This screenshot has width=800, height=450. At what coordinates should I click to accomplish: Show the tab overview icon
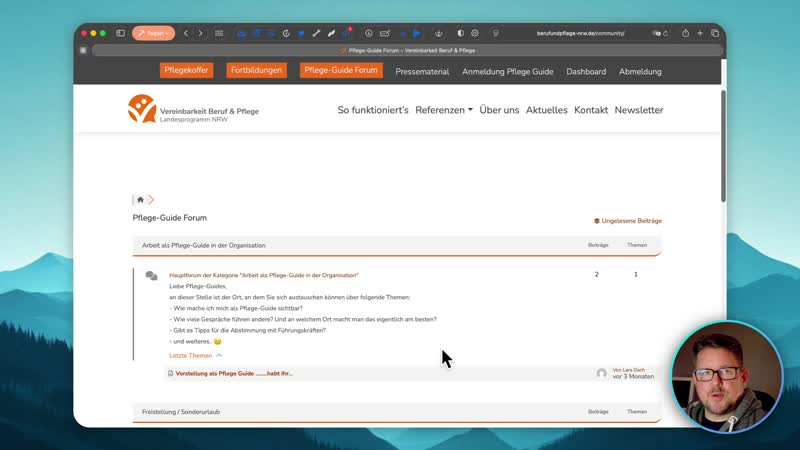pos(715,33)
